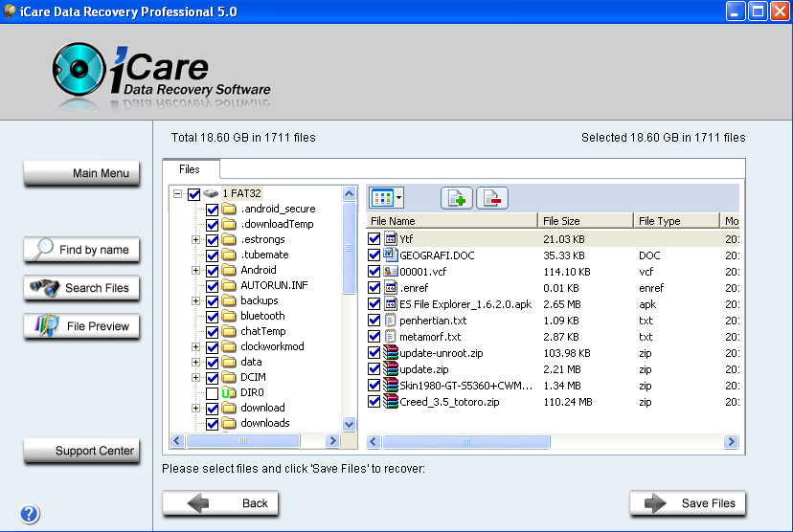The height and width of the screenshot is (532, 793).
Task: Uncheck the 1 FAT32 root checkbox
Action: pos(193,194)
